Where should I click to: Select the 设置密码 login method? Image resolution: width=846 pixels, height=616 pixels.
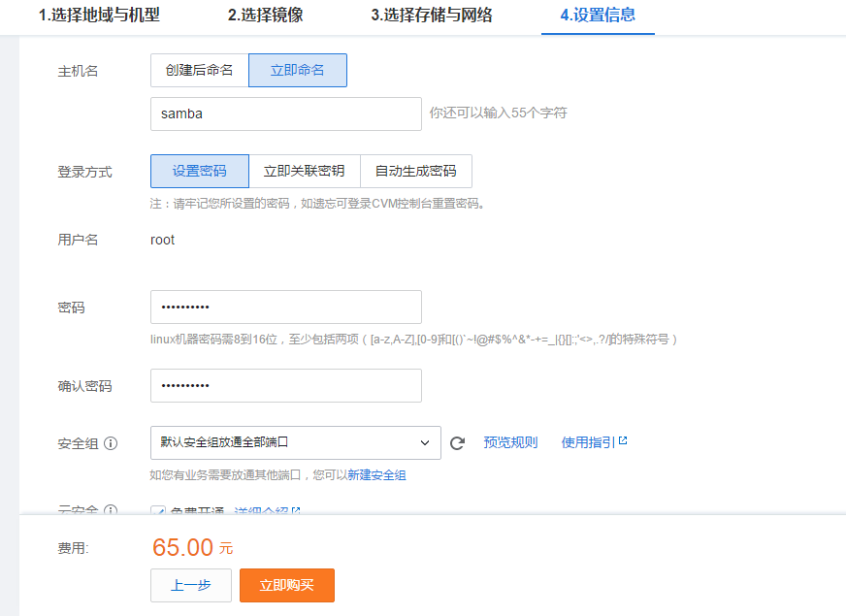pos(199,171)
